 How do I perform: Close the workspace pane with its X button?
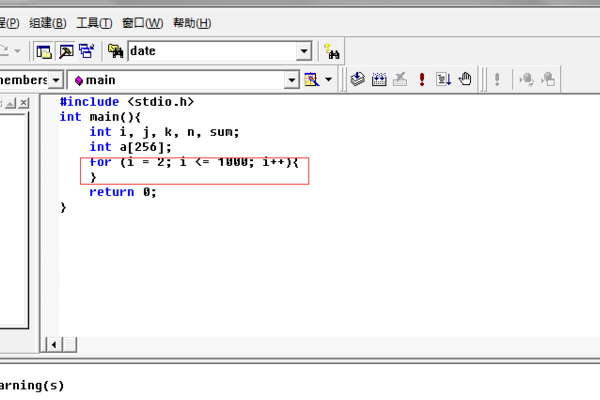23,102
